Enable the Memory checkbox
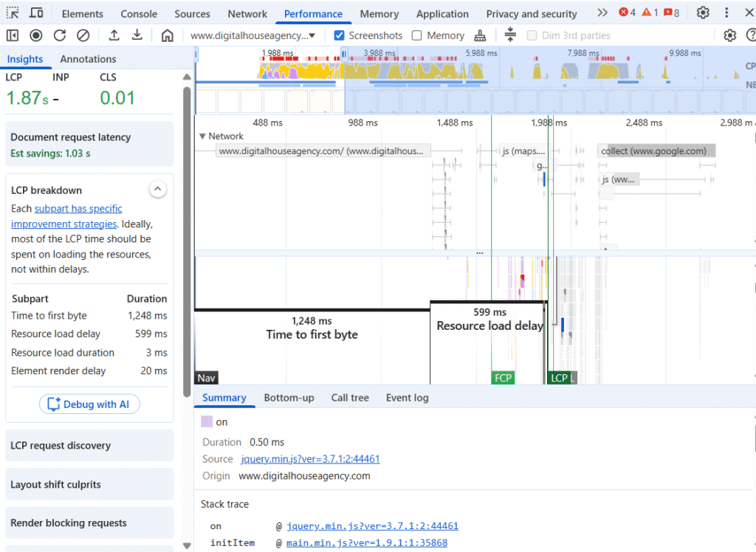The image size is (756, 552). (417, 35)
